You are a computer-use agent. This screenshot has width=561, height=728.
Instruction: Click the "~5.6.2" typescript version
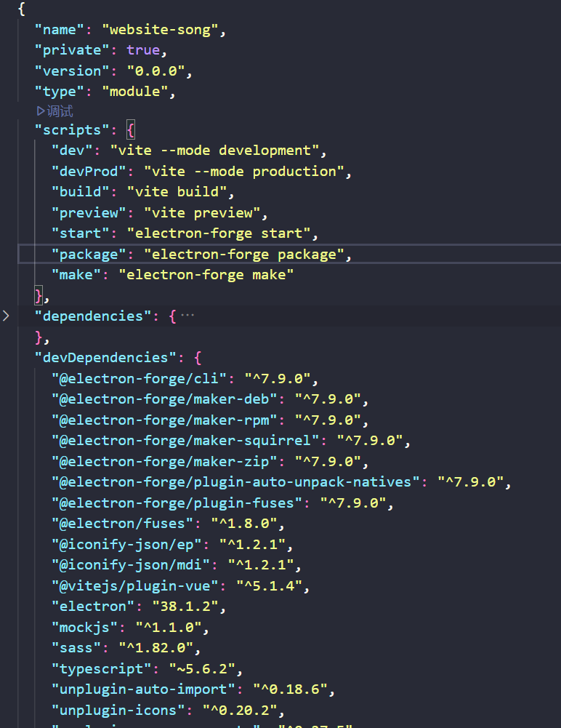pyautogui.click(x=202, y=669)
